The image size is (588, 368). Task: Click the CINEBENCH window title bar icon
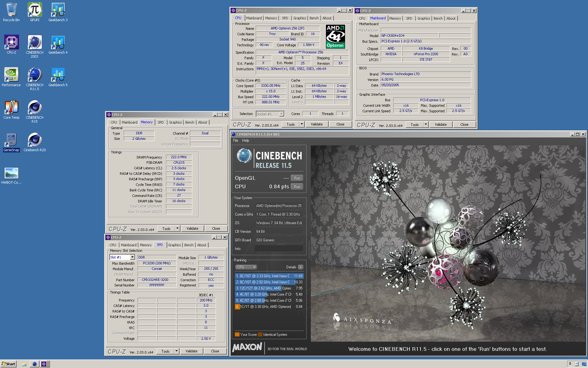click(234, 134)
